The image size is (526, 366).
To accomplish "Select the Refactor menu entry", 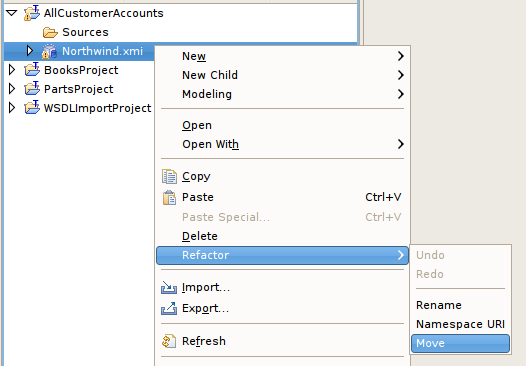I will click(282, 255).
